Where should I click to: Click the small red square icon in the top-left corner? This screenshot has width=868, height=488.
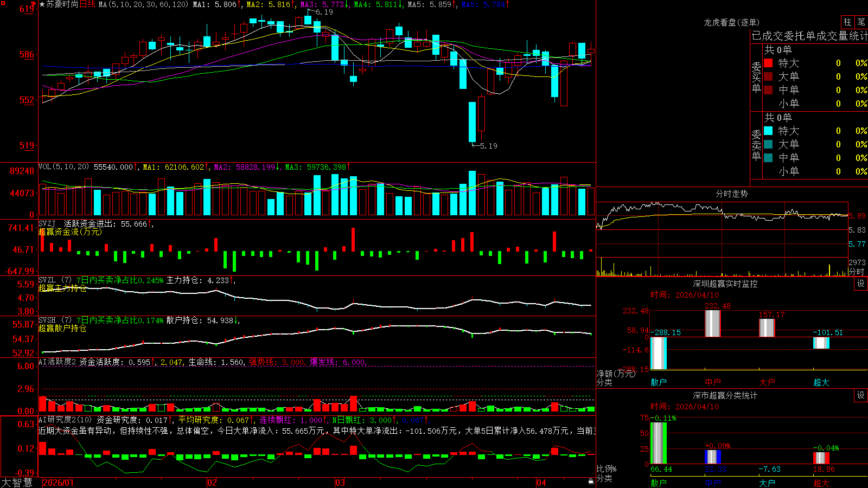[x=3, y=3]
